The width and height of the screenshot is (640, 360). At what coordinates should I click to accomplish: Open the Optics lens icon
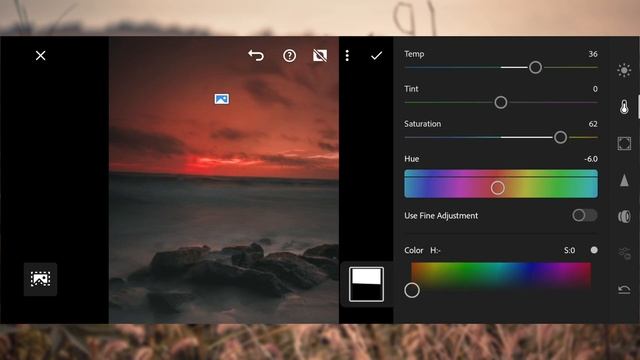[x=624, y=216]
